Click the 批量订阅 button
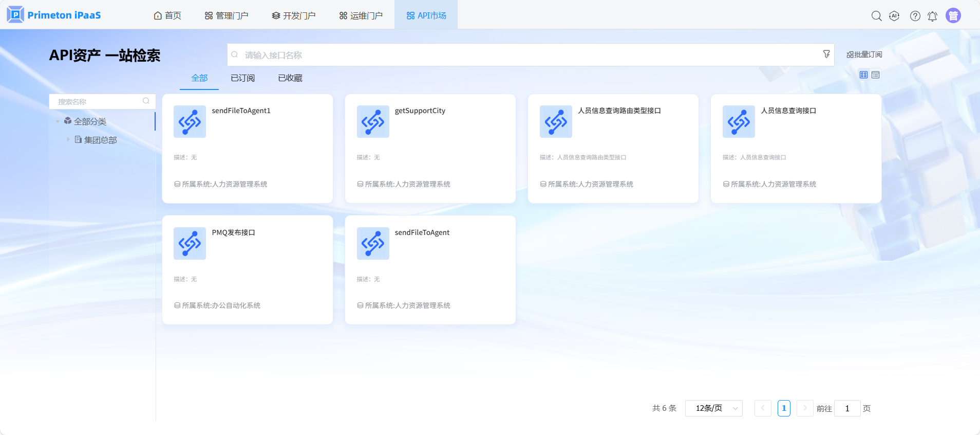Viewport: 980px width, 435px height. (x=864, y=55)
